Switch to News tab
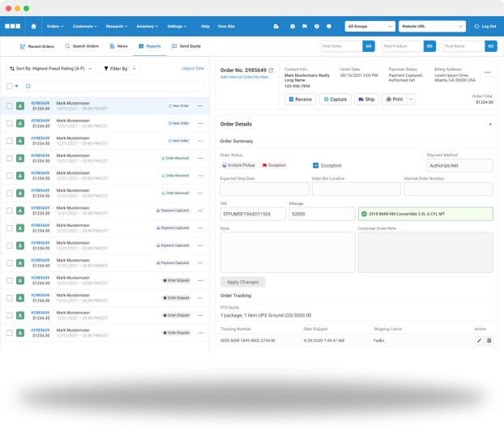 [118, 46]
